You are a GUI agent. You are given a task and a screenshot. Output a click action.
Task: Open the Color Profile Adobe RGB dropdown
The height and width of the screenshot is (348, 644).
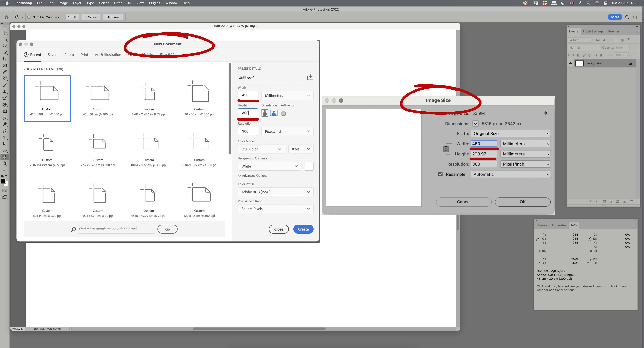click(275, 192)
